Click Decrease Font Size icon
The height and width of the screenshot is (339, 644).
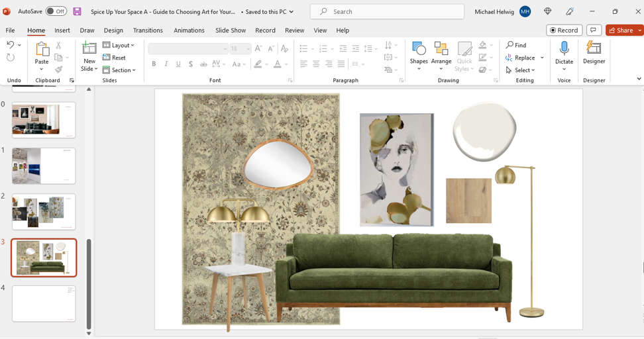(x=271, y=49)
